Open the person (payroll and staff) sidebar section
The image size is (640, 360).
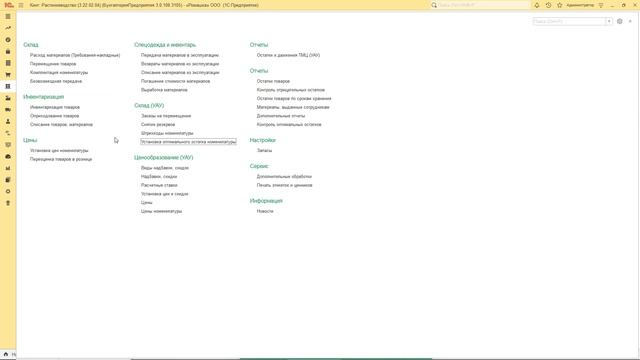click(x=8, y=122)
